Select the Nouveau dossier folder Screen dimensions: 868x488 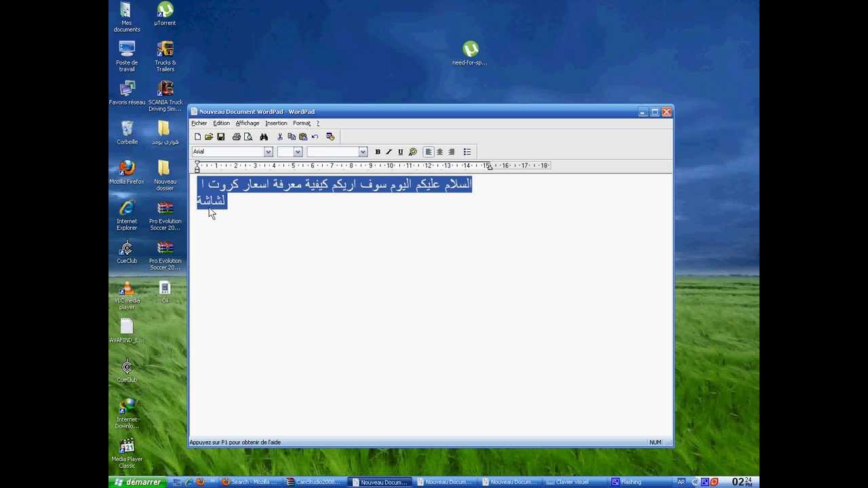click(165, 176)
